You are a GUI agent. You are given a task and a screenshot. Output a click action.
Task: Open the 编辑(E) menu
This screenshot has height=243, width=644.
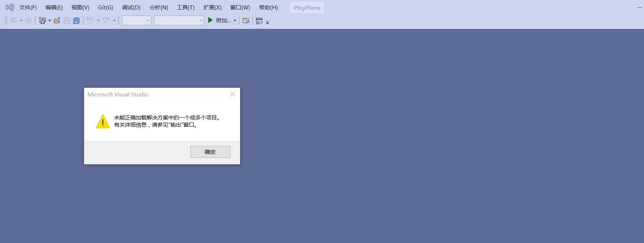point(54,8)
